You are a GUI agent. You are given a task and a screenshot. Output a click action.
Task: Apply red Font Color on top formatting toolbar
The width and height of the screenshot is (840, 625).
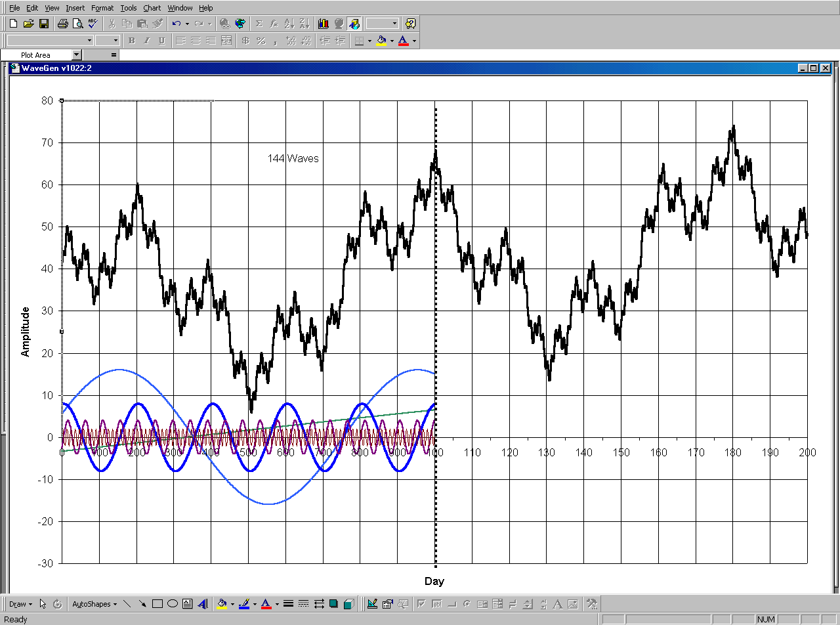(404, 41)
